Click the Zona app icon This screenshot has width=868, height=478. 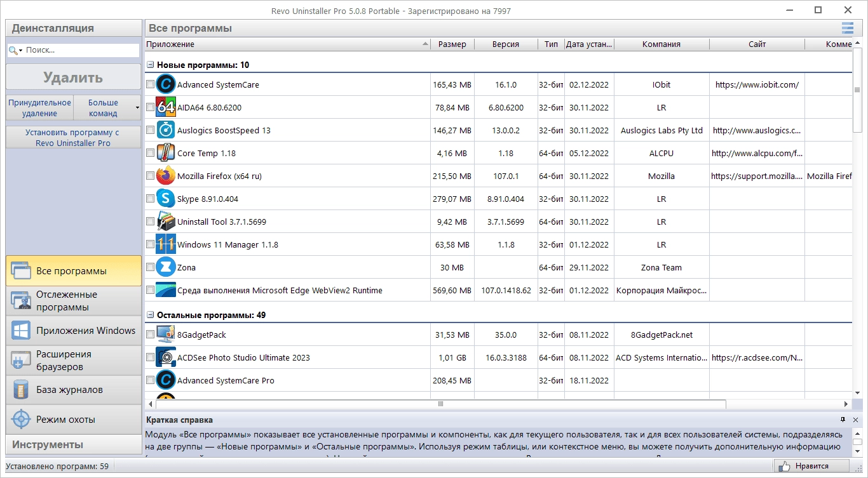(166, 267)
